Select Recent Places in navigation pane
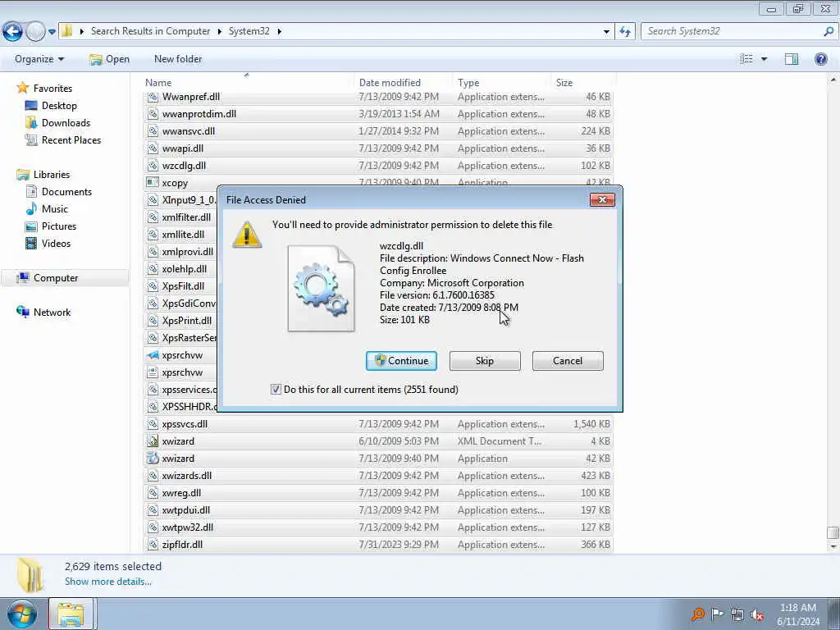This screenshot has width=840, height=630. tap(71, 139)
